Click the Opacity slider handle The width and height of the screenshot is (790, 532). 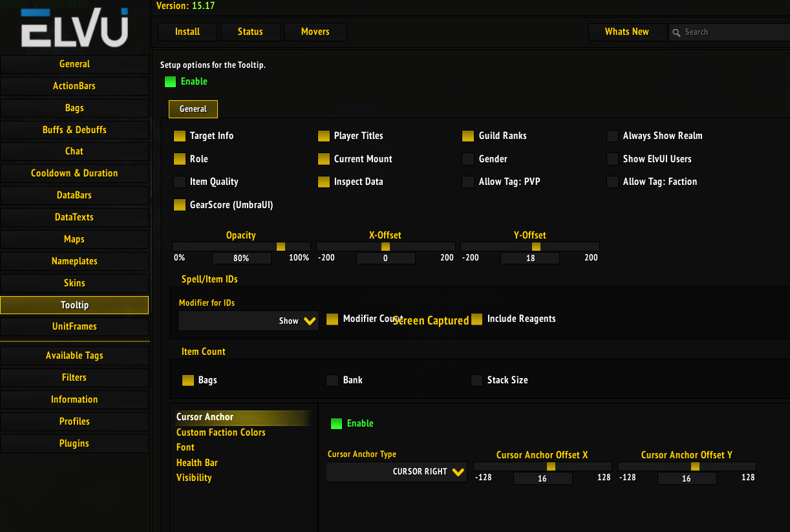coord(281,247)
